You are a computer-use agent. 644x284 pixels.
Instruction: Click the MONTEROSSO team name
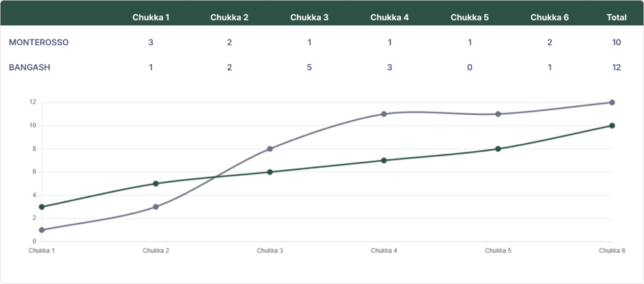coord(38,42)
